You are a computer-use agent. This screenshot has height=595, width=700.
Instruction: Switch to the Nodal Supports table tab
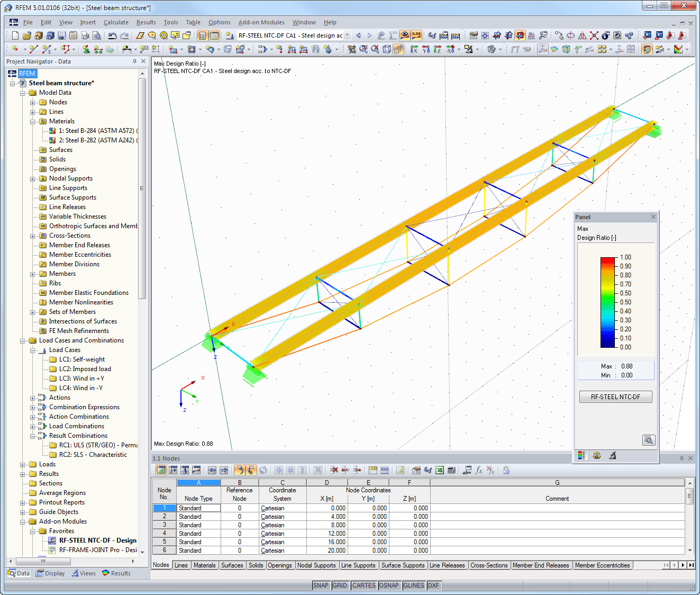point(316,565)
